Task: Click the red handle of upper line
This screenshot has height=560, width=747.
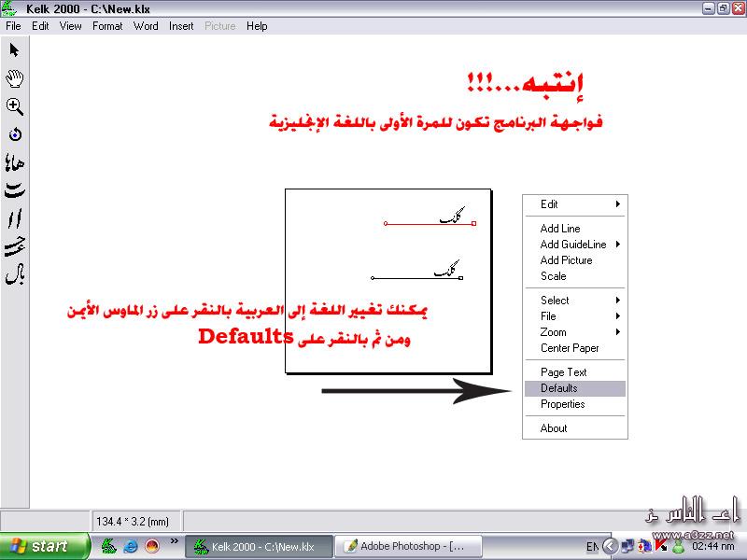Action: pos(474,223)
